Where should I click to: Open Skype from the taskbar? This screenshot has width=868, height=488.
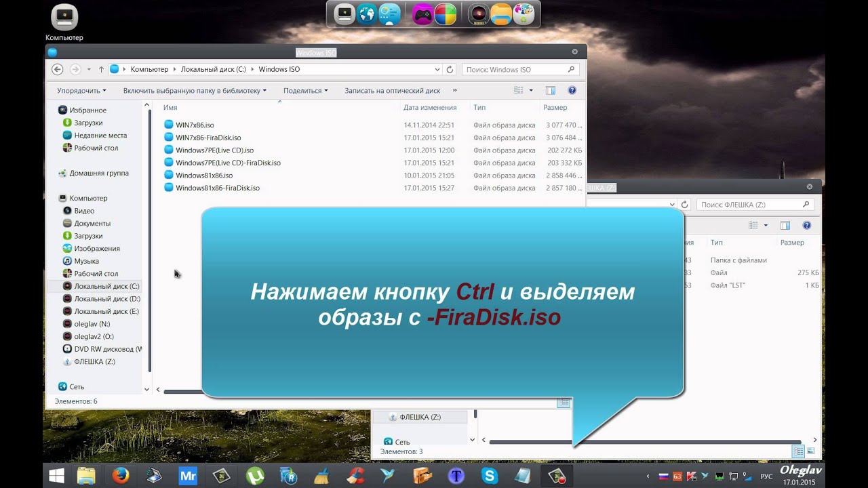click(490, 476)
